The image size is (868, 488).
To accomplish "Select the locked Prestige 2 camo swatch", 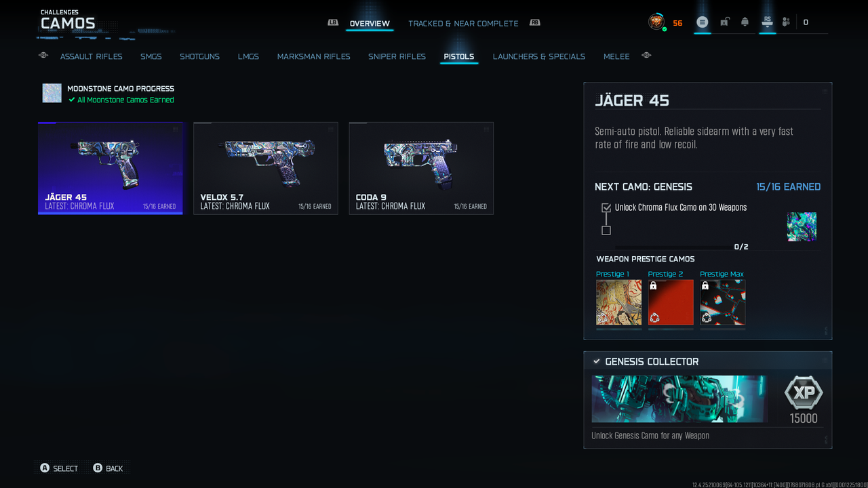I will pos(671,302).
